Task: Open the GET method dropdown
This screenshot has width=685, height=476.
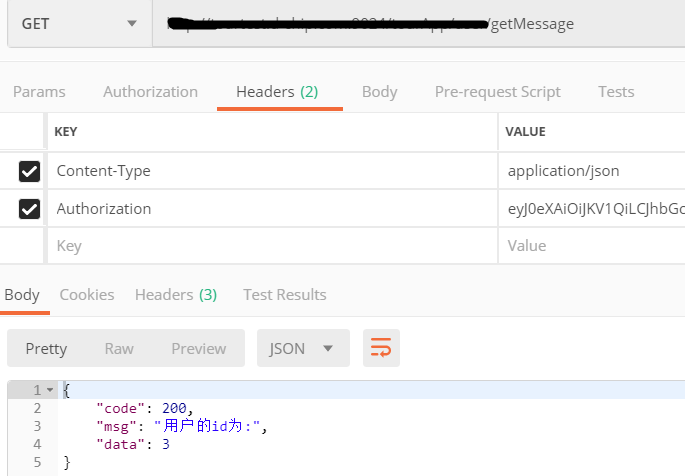Action: (80, 24)
